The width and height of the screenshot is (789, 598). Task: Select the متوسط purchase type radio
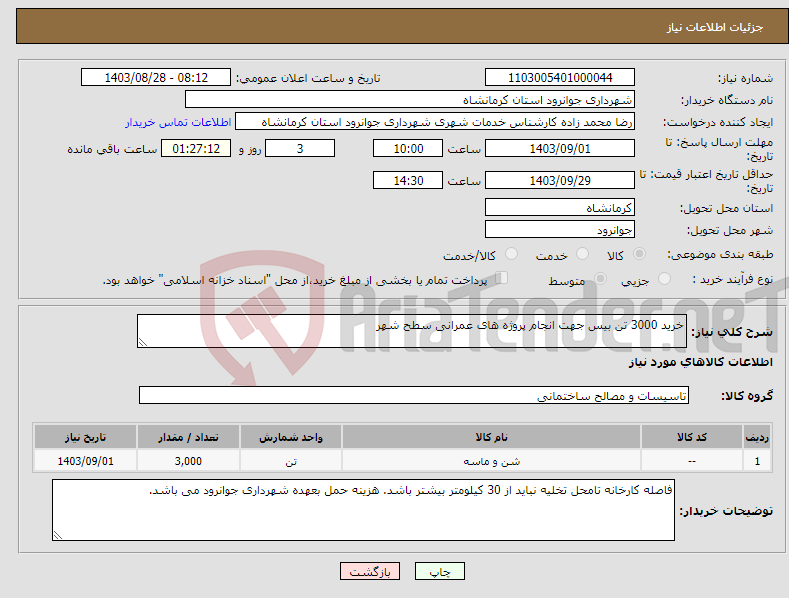point(600,278)
